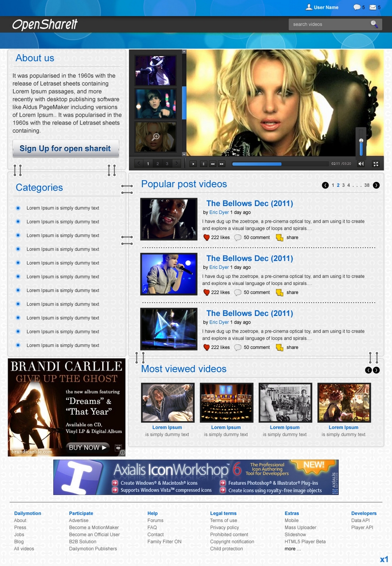392x566 pixels.
Task: Click the search magnifier icon
Action: pyautogui.click(x=374, y=24)
